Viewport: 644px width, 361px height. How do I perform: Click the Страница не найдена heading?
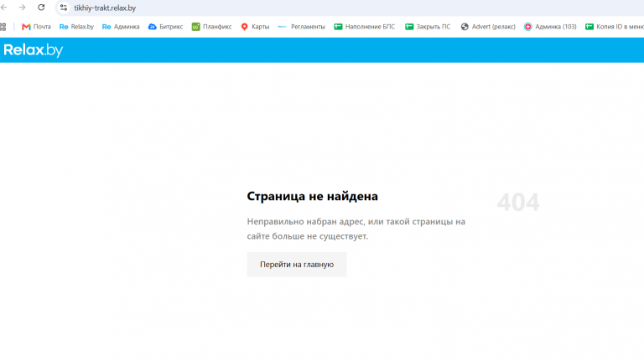[312, 196]
